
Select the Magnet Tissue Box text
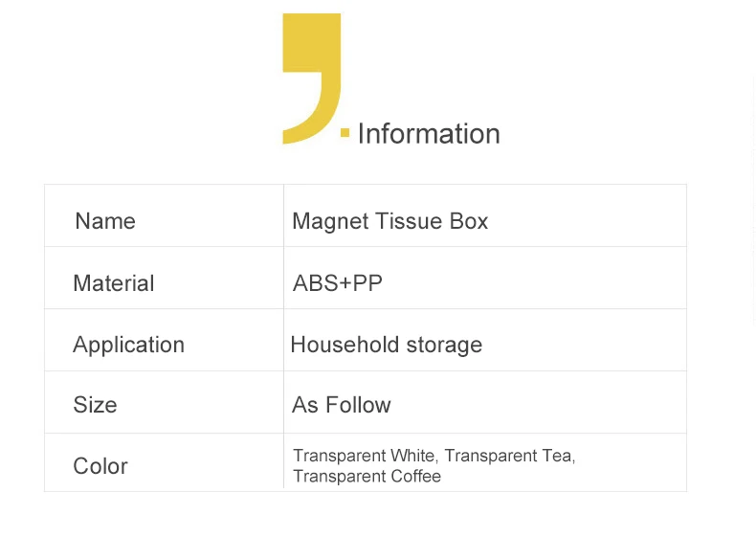coord(390,221)
